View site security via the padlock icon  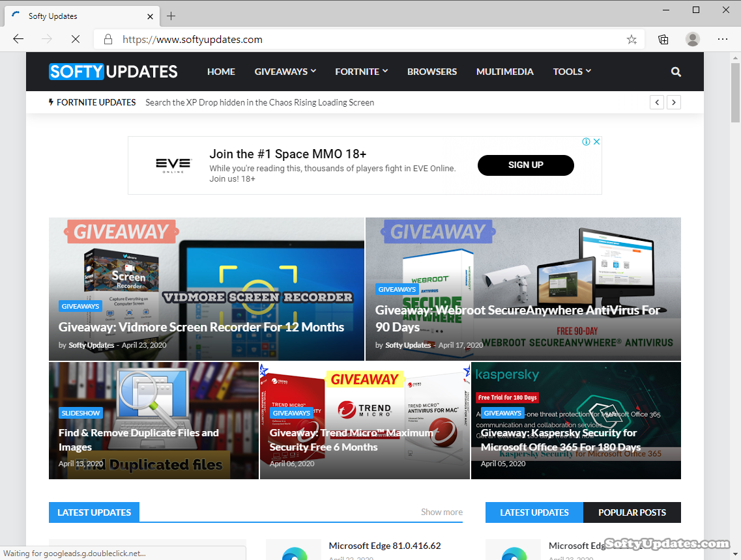point(108,39)
